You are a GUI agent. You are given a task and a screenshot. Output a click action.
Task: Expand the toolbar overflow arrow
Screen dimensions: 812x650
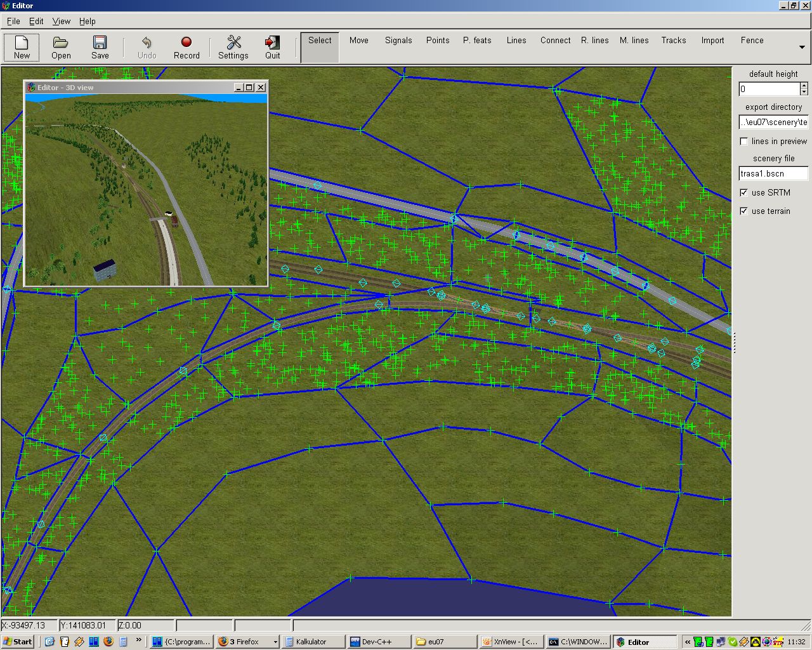click(802, 48)
